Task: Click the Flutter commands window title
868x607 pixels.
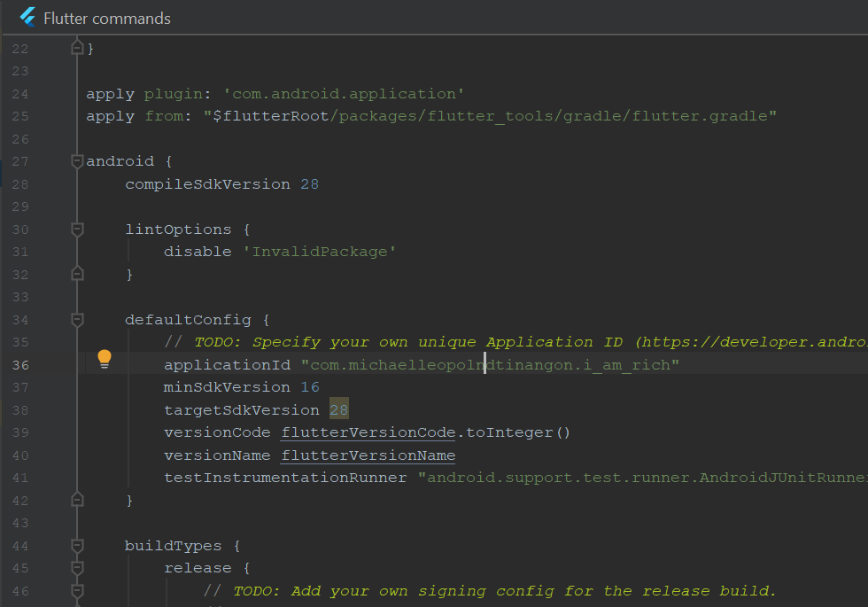Action: [x=108, y=17]
